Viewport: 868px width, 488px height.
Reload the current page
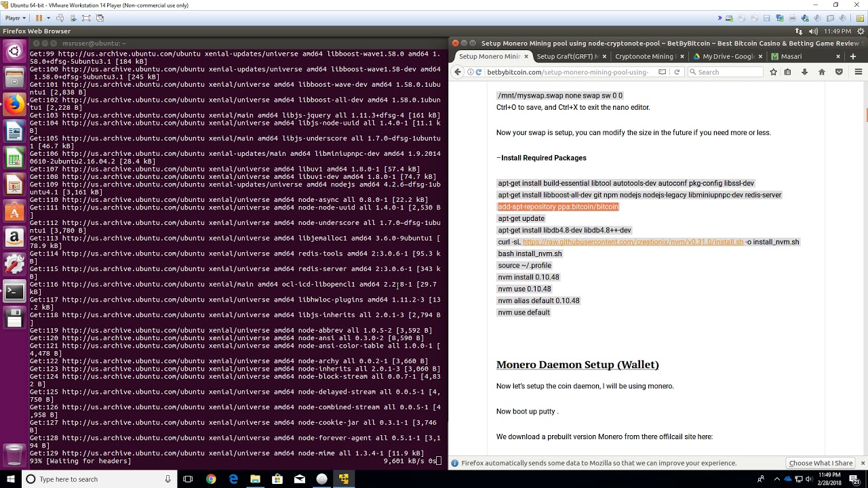677,72
